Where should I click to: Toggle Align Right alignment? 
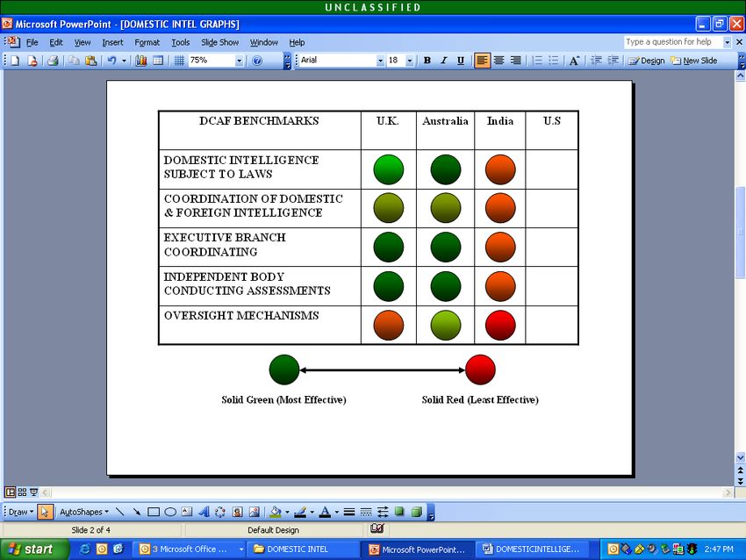point(515,61)
